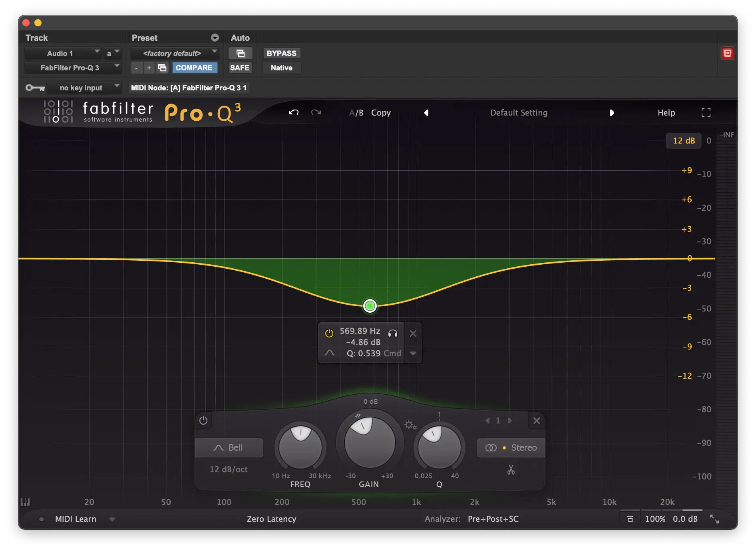Click the undo arrow icon
Screen dimensions: 756x551
[x=294, y=112]
